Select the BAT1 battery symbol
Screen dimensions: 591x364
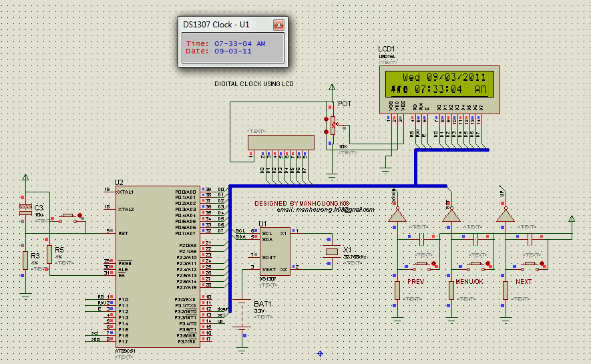pos(244,313)
